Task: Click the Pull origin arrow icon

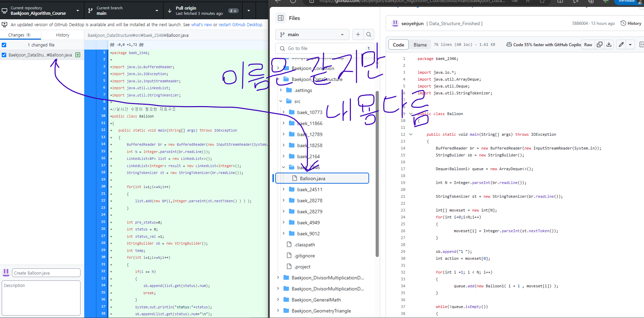Action: 170,11
